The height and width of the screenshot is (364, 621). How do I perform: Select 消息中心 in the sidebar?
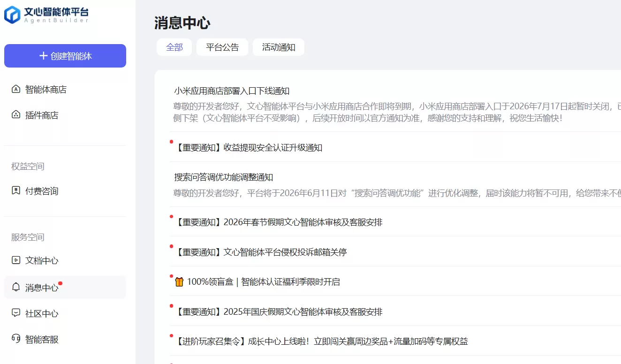coord(65,287)
